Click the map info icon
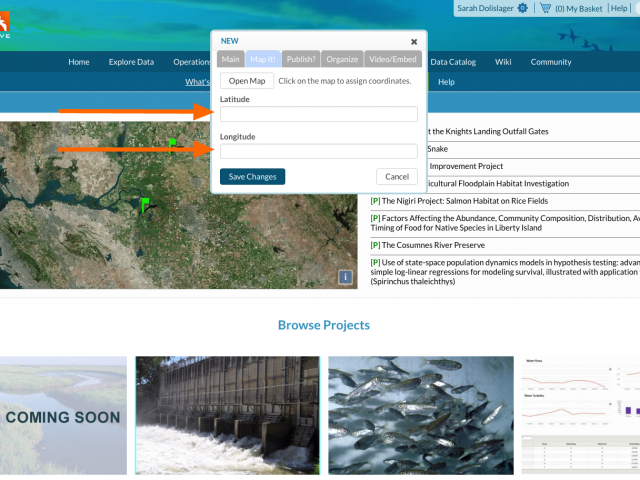640x480 pixels. click(345, 277)
